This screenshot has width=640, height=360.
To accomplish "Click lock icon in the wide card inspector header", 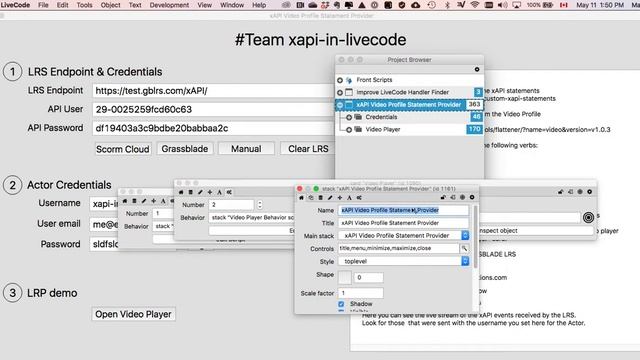I will (560, 192).
